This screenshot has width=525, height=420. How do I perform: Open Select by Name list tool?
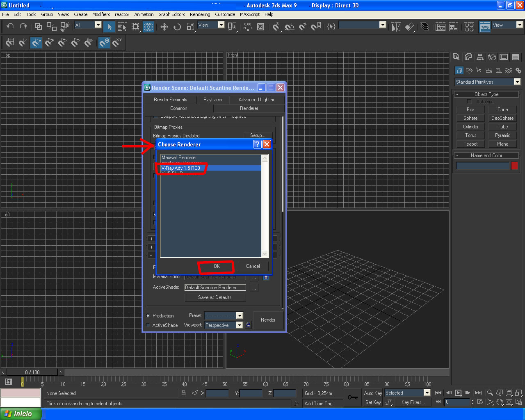[x=122, y=27]
